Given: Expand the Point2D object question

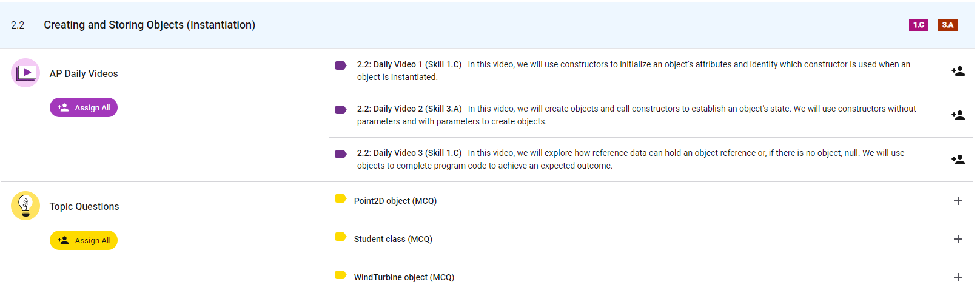Looking at the screenshot, I should click(958, 201).
